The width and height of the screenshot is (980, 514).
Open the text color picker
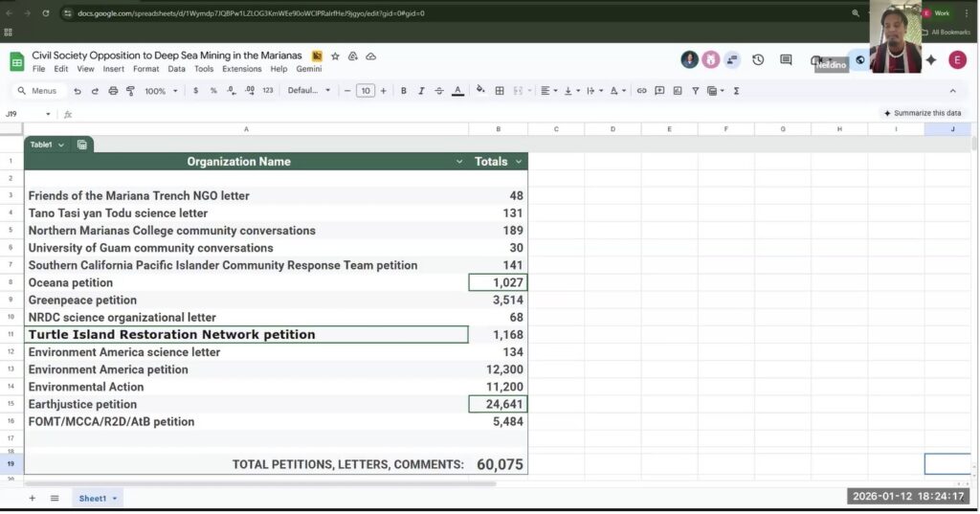pyautogui.click(x=457, y=91)
